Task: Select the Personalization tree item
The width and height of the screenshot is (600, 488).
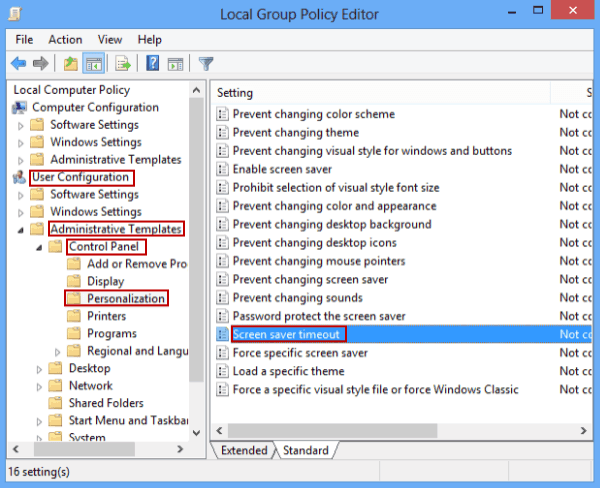Action: pyautogui.click(x=126, y=299)
